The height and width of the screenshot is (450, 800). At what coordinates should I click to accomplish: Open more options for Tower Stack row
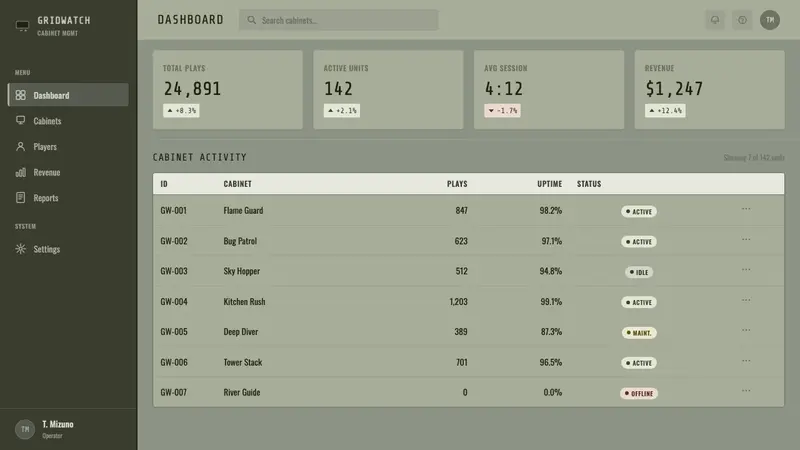pos(746,361)
